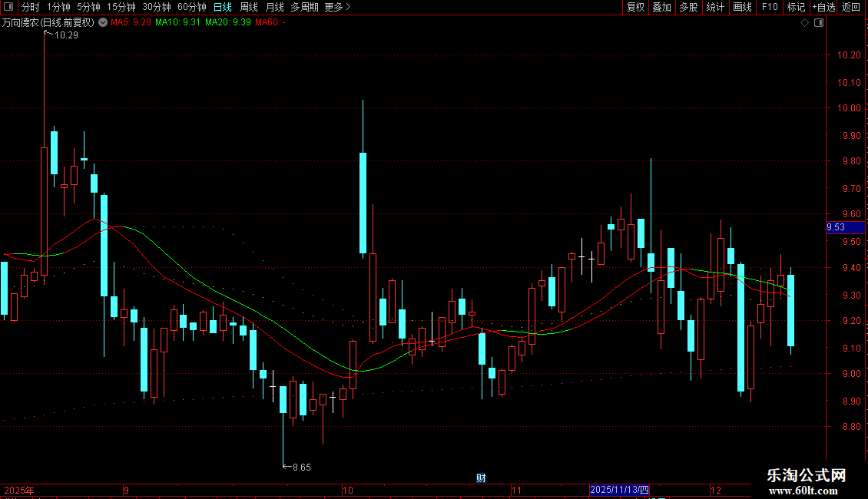This screenshot has width=868, height=499.
Task: Open F10 company information
Action: coord(770,7)
